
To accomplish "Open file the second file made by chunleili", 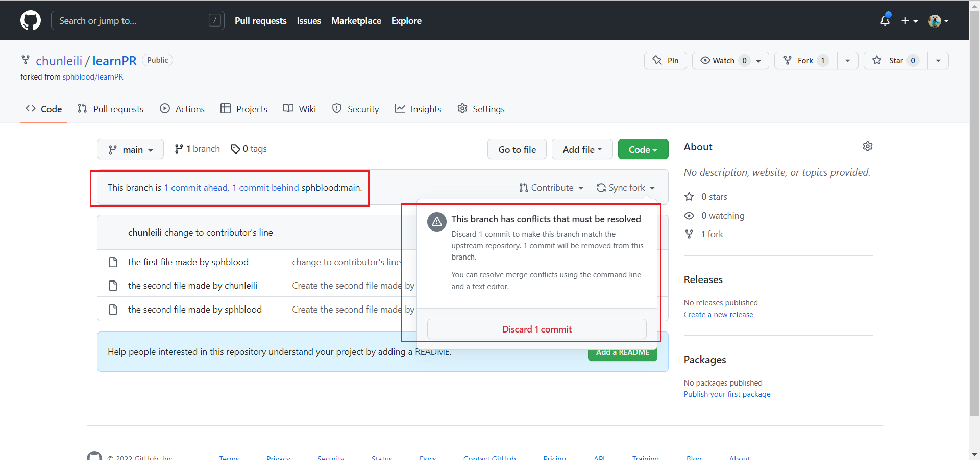I will tap(192, 286).
